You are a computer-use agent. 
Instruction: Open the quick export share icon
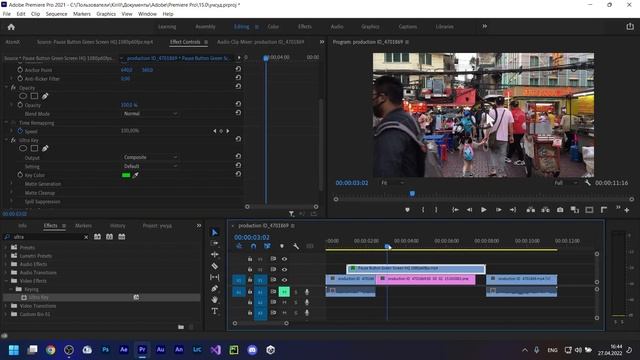click(x=630, y=27)
